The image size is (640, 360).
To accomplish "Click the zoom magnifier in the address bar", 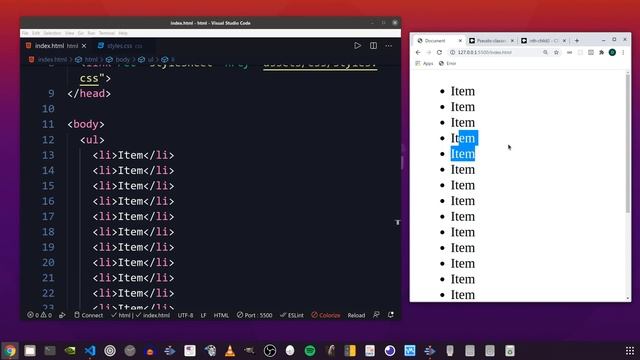I will point(545,52).
